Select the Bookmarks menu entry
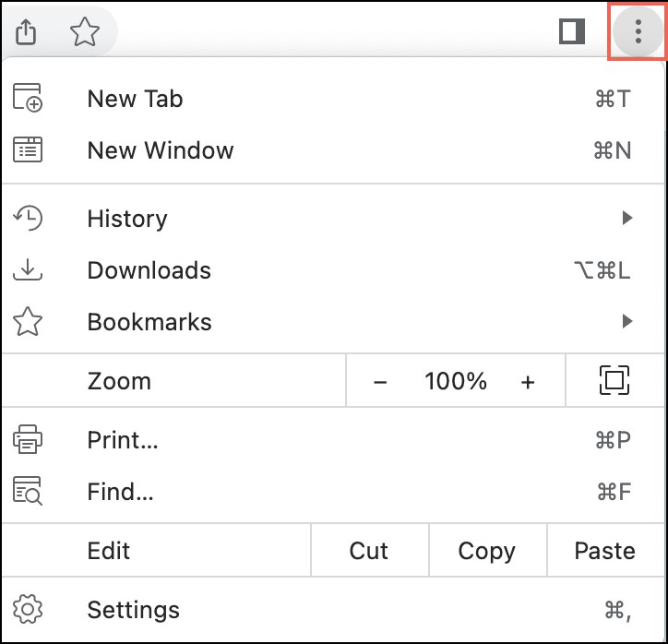Viewport: 668px width, 644px height. pyautogui.click(x=149, y=322)
